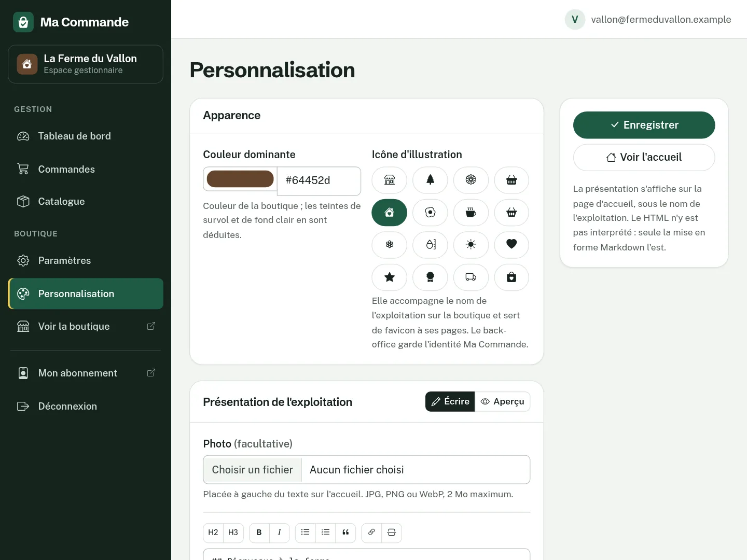
Task: Open the user account avatar V
Action: (575, 20)
